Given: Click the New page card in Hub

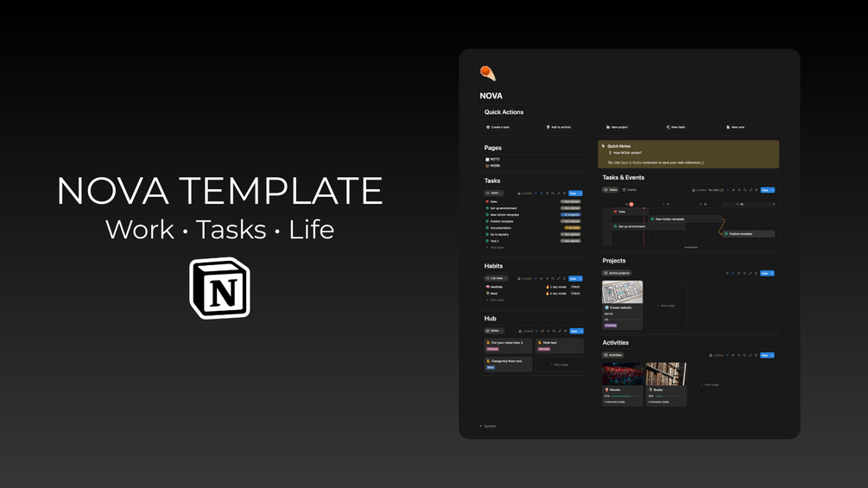Looking at the screenshot, I should (559, 364).
